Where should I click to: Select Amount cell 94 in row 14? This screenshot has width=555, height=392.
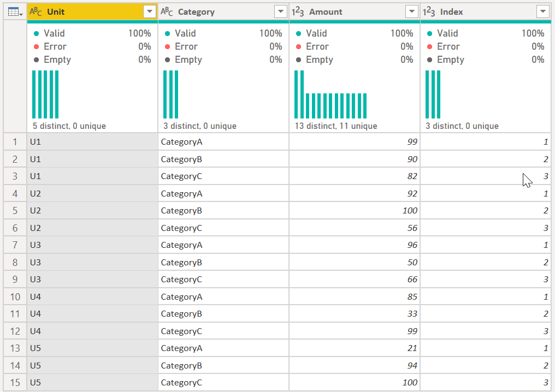coord(355,365)
